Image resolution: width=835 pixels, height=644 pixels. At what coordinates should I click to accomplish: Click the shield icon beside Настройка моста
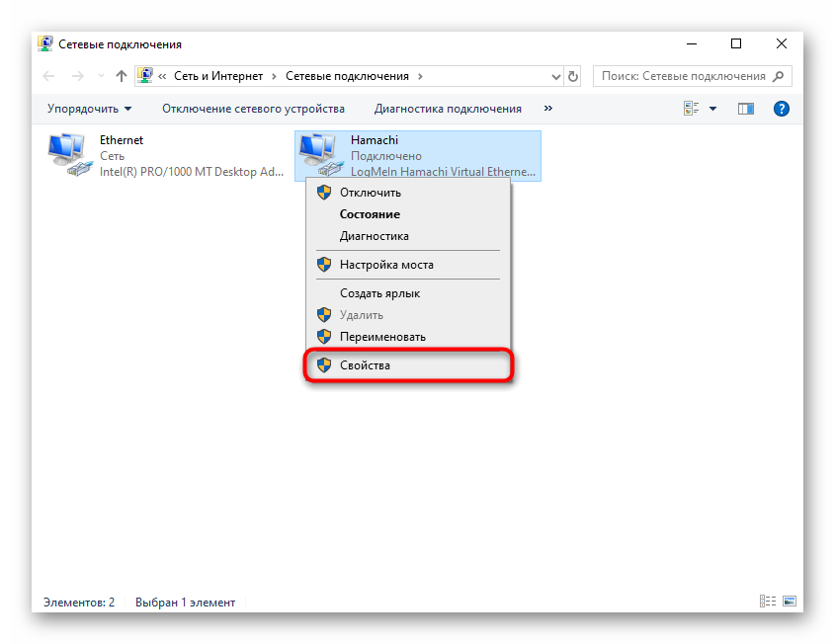pos(324,265)
